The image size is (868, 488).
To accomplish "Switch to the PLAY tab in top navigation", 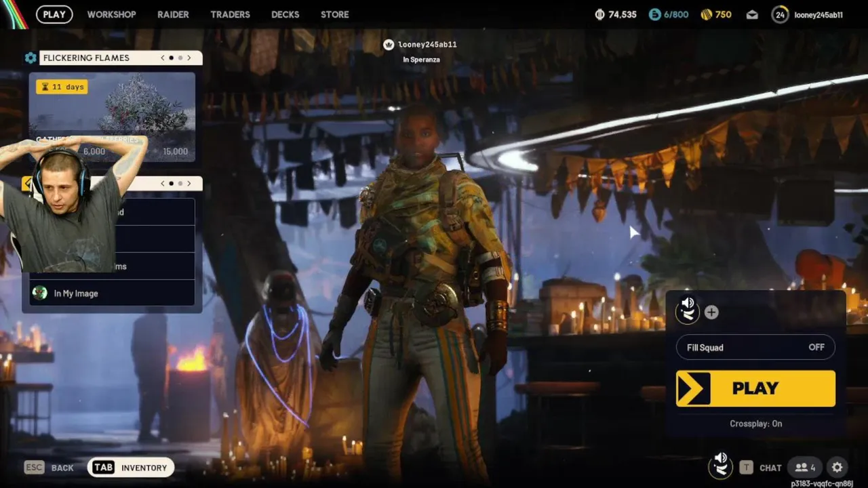I will (x=54, y=14).
